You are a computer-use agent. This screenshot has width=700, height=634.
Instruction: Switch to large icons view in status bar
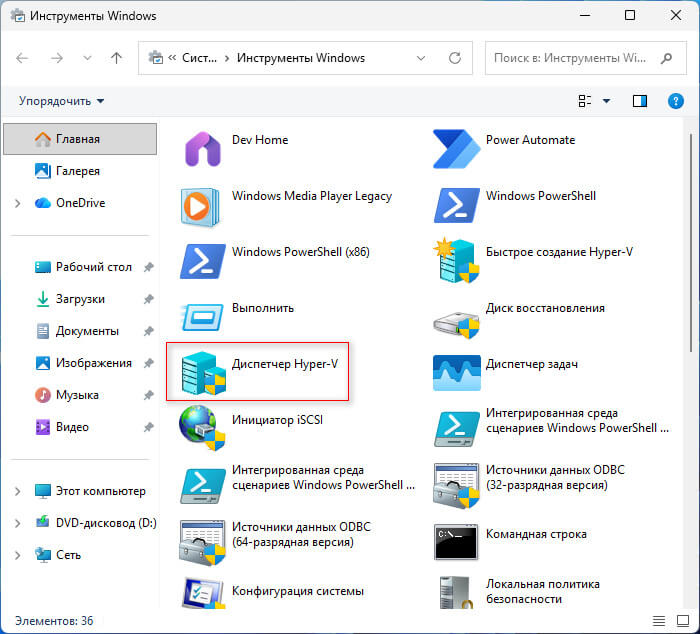pyautogui.click(x=683, y=621)
